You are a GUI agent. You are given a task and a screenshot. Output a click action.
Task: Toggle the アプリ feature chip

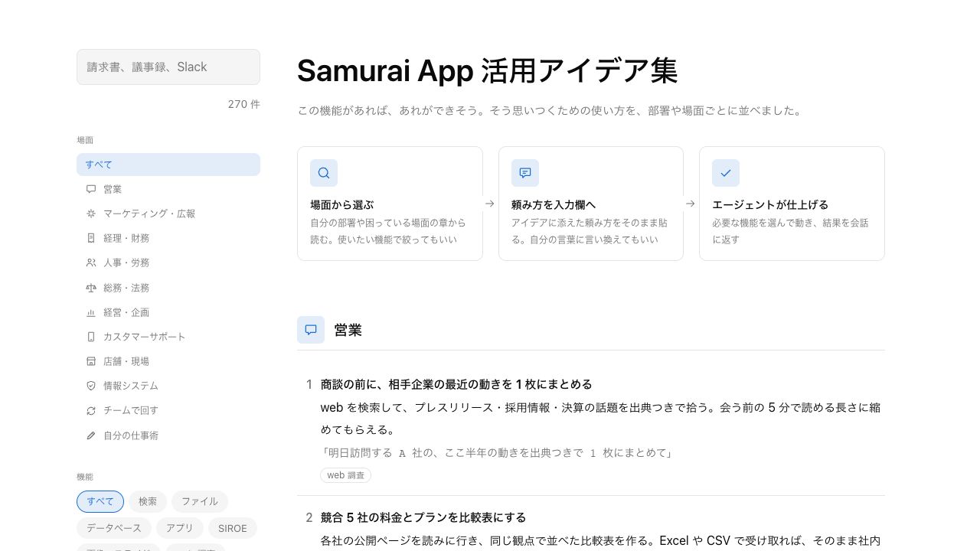point(180,528)
